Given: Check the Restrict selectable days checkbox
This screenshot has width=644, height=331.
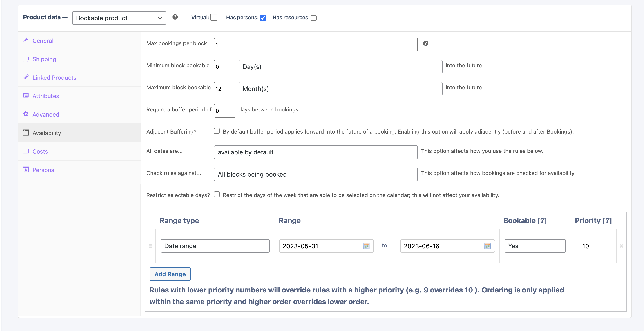Looking at the screenshot, I should [217, 194].
